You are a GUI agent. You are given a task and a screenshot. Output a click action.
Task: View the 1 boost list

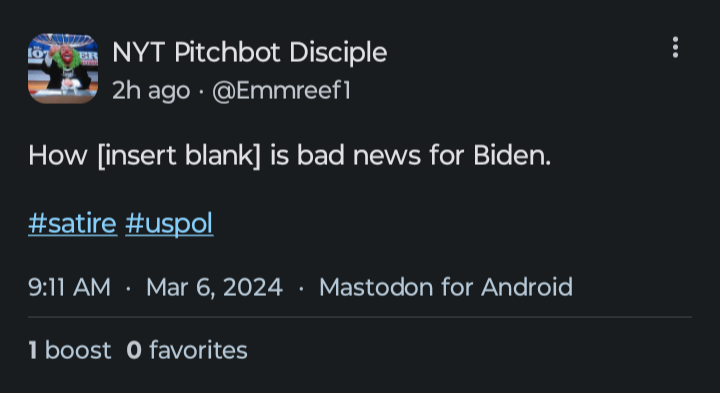[x=70, y=350]
